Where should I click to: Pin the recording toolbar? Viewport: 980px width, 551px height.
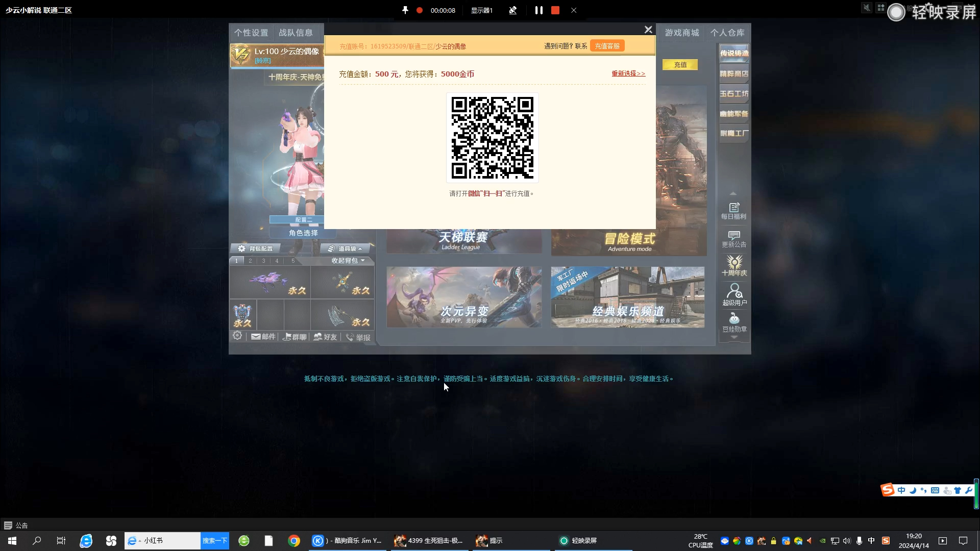(x=405, y=10)
